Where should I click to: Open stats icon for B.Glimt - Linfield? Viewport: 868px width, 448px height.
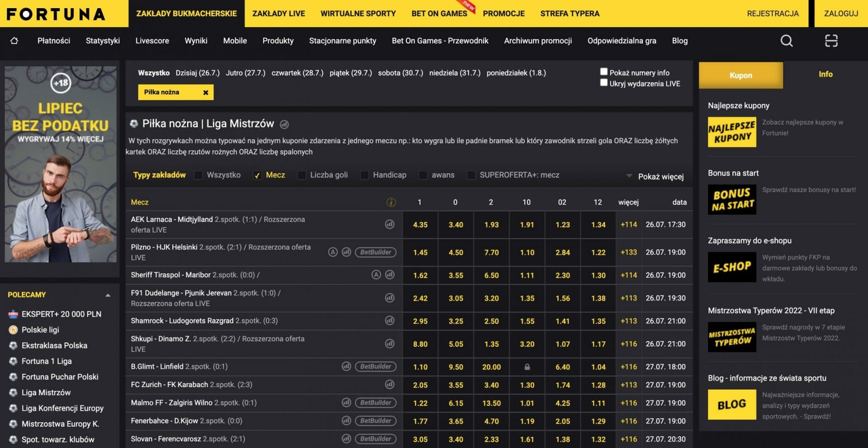tap(346, 366)
